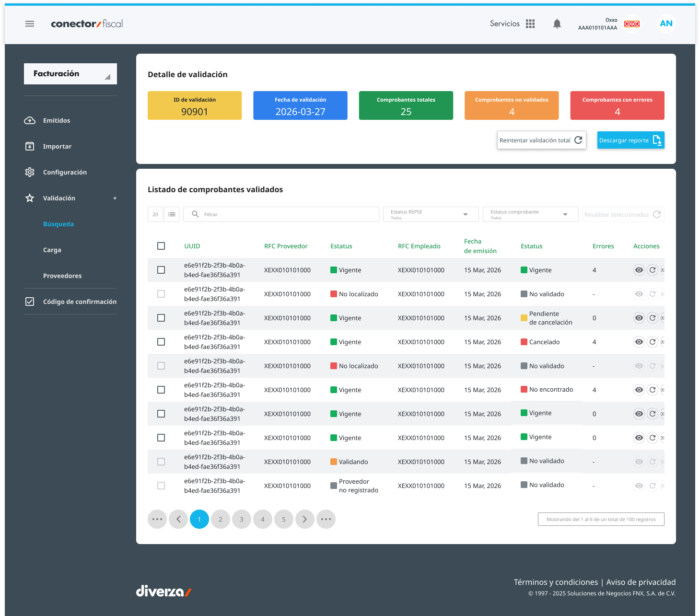
Task: Select the row with Cancelado status
Action: pos(161,342)
